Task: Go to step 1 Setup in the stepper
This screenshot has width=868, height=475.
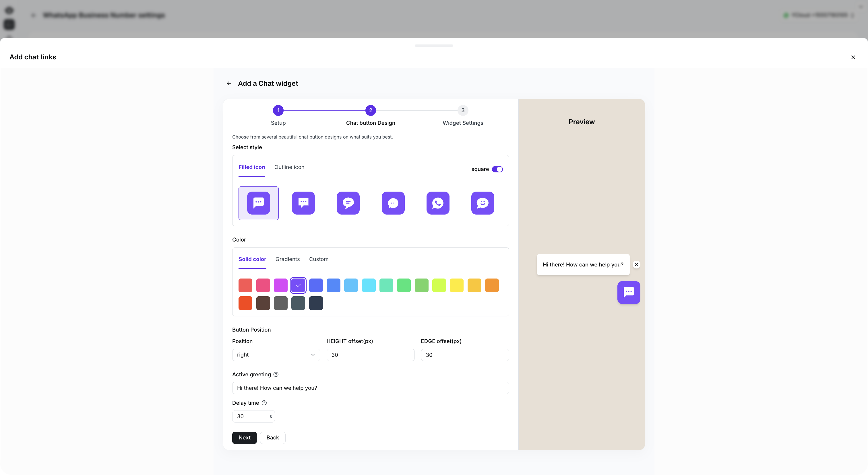Action: (x=278, y=110)
